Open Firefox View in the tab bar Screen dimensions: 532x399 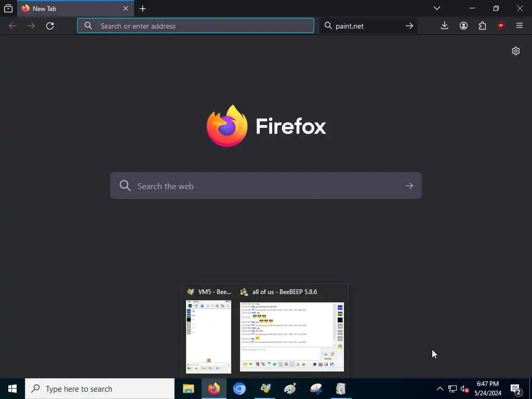tap(8, 8)
